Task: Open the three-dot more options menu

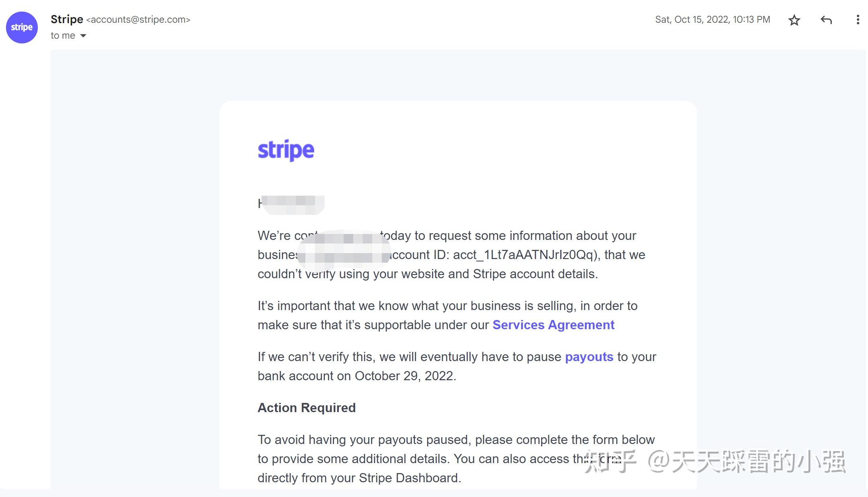Action: point(858,20)
